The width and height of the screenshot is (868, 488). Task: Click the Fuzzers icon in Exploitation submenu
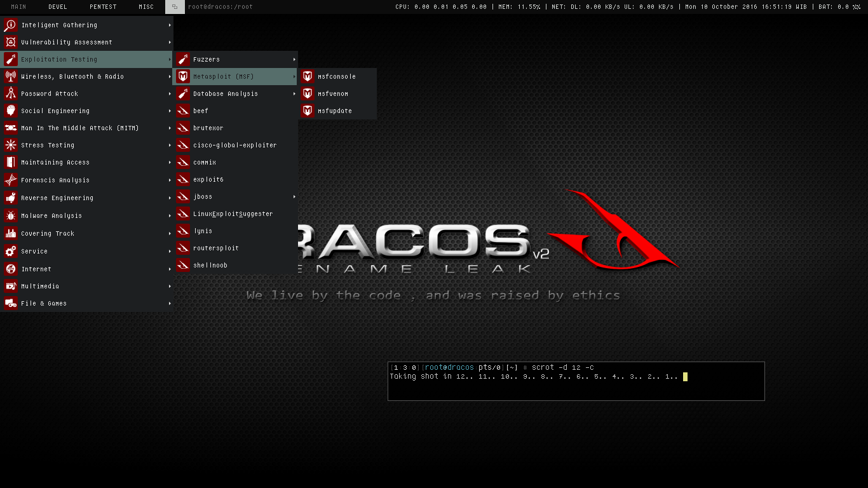(183, 59)
